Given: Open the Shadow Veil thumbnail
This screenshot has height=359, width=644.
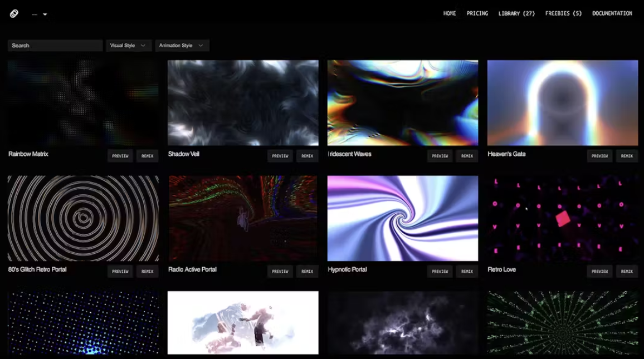Looking at the screenshot, I should pos(243,103).
